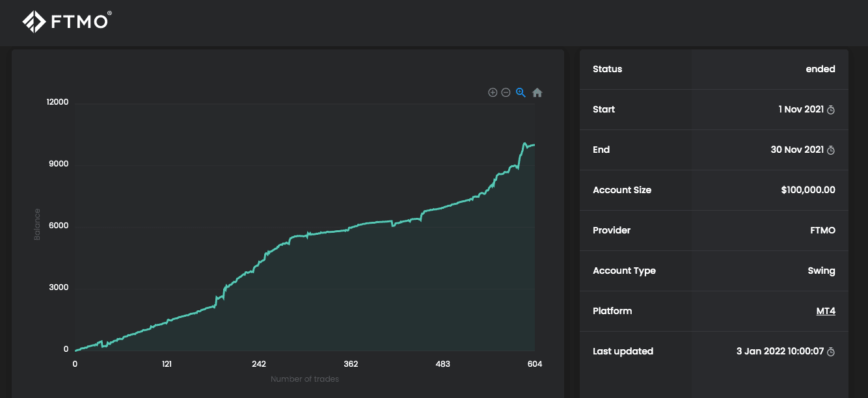
Task: Click the stopwatch icon beside Last updated
Action: (831, 352)
